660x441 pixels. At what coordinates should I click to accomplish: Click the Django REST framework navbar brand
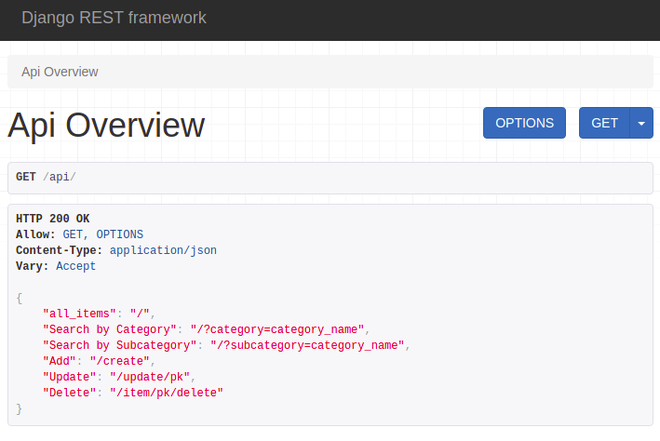coord(113,18)
